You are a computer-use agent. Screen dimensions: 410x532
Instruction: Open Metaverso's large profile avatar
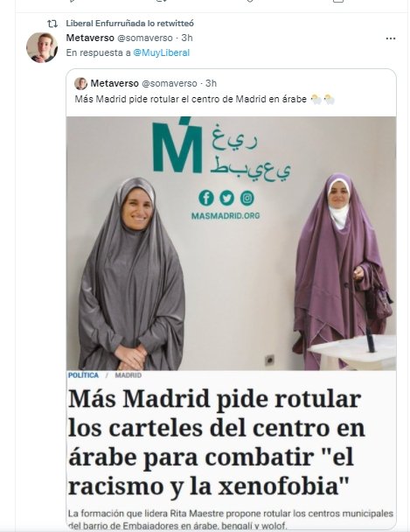tap(42, 47)
